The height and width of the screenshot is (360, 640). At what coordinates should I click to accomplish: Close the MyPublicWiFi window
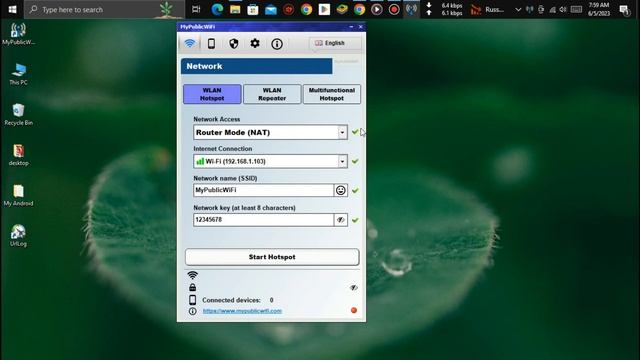point(360,27)
